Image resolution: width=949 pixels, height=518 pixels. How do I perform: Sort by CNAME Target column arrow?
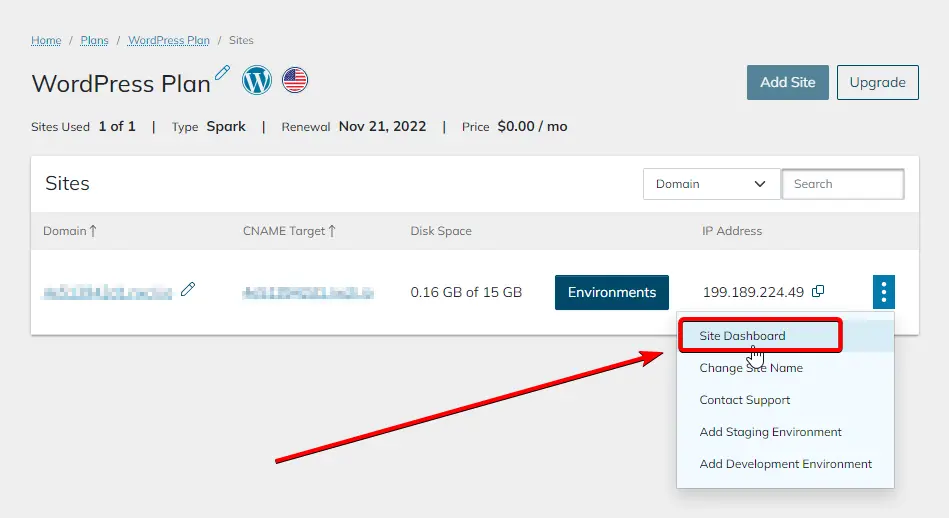tap(332, 231)
